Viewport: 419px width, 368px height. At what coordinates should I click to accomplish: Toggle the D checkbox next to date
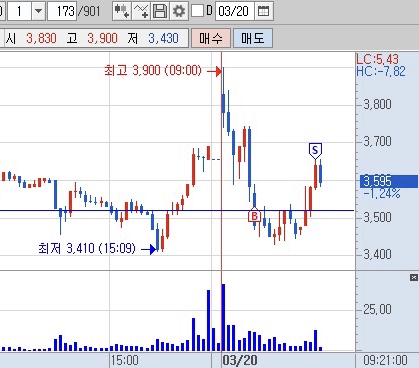(197, 11)
